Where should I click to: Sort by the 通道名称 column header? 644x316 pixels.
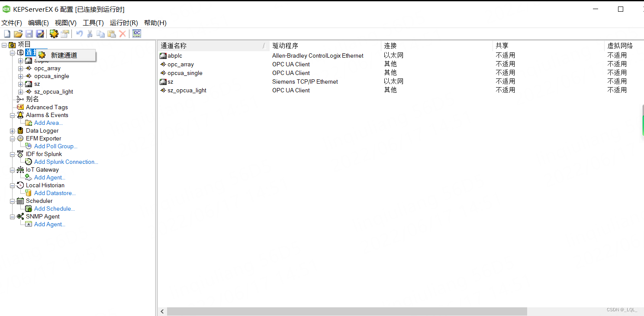pos(213,46)
